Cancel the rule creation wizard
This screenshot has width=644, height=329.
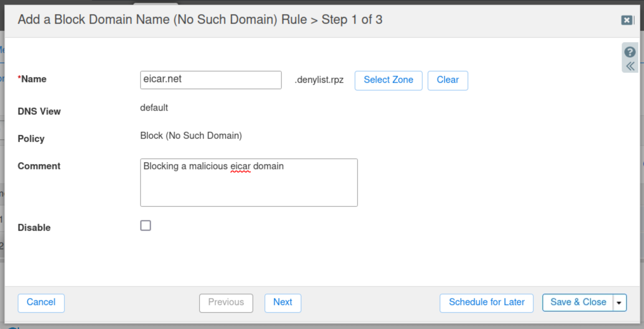point(41,303)
